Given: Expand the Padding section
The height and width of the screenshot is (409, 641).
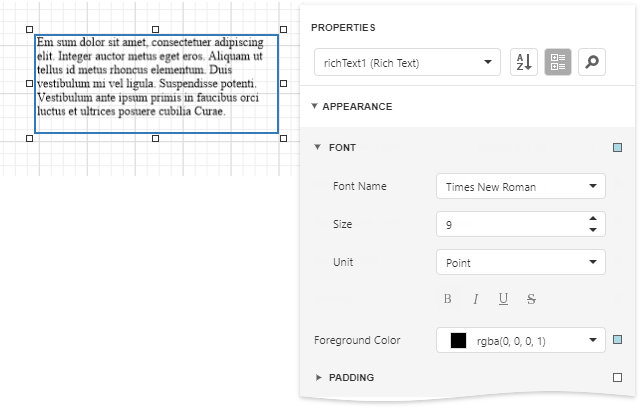Looking at the screenshot, I should (x=318, y=378).
